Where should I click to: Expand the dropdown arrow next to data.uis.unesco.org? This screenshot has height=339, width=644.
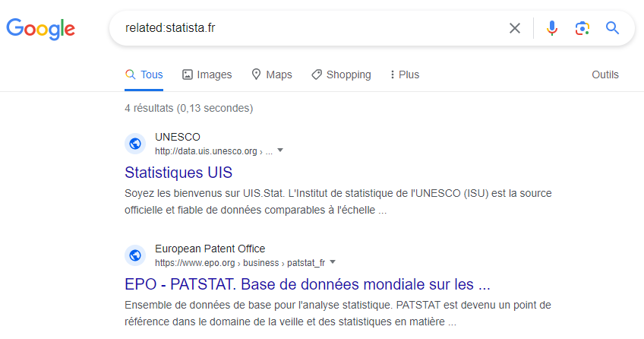click(x=280, y=150)
